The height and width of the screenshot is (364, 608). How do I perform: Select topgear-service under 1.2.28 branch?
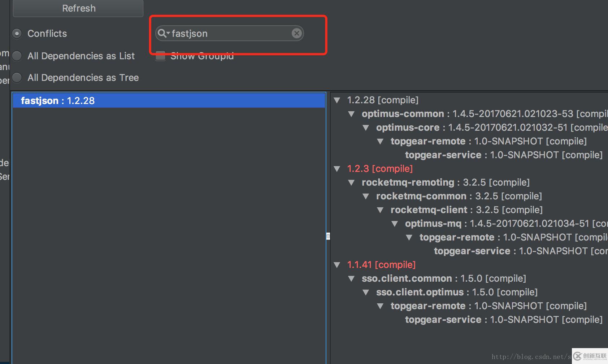(504, 155)
